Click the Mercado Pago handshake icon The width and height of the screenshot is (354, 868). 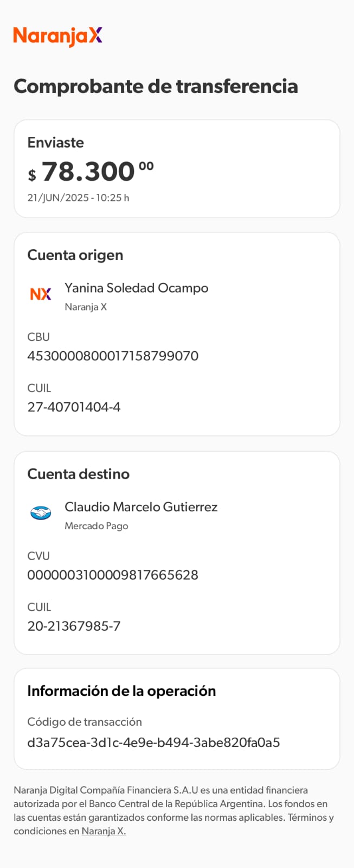coord(41,512)
